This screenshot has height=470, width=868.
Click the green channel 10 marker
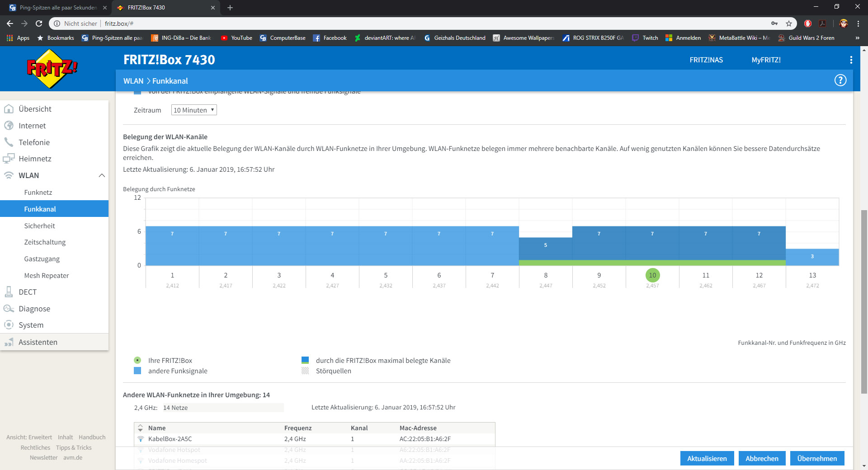tap(652, 275)
